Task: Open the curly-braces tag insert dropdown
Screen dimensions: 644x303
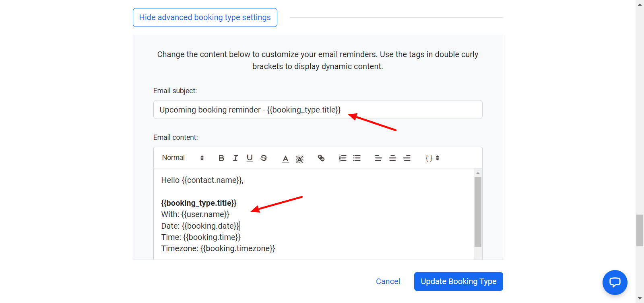Action: (432, 158)
